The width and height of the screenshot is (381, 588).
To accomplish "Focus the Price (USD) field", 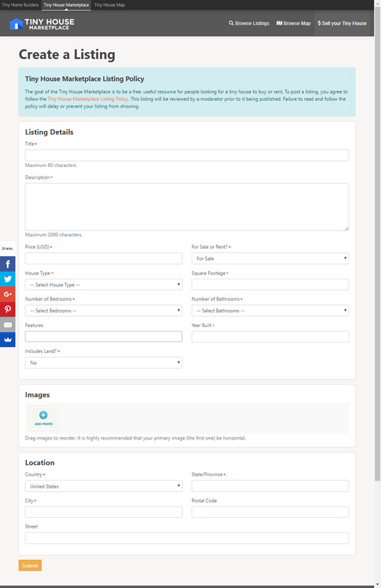I will point(104,258).
